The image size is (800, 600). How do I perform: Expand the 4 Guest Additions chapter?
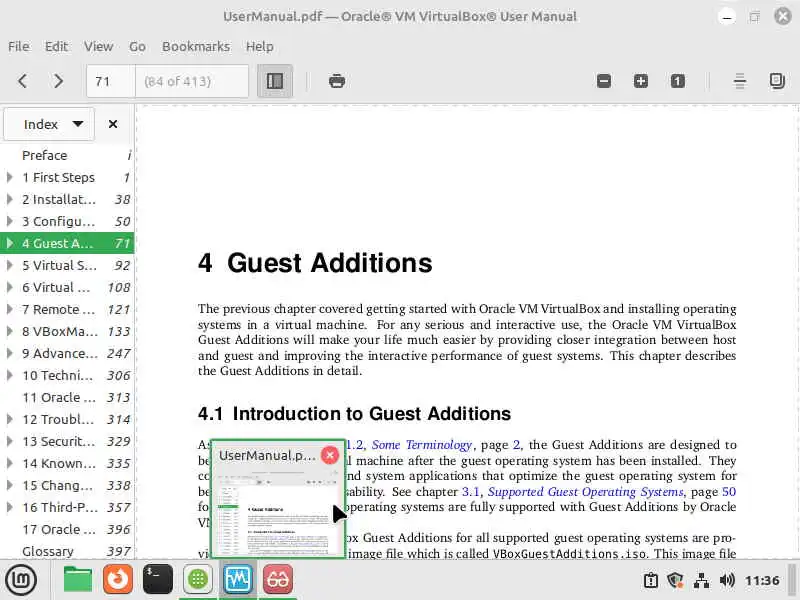click(x=9, y=243)
